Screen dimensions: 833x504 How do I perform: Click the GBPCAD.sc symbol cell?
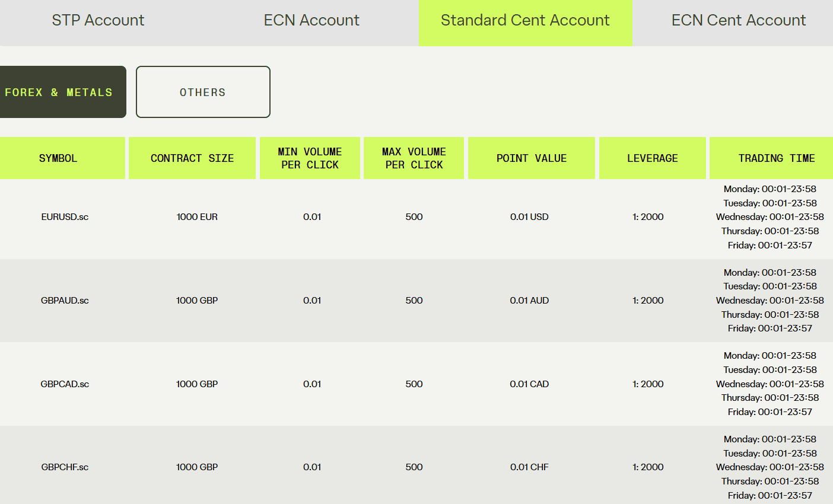click(x=65, y=384)
